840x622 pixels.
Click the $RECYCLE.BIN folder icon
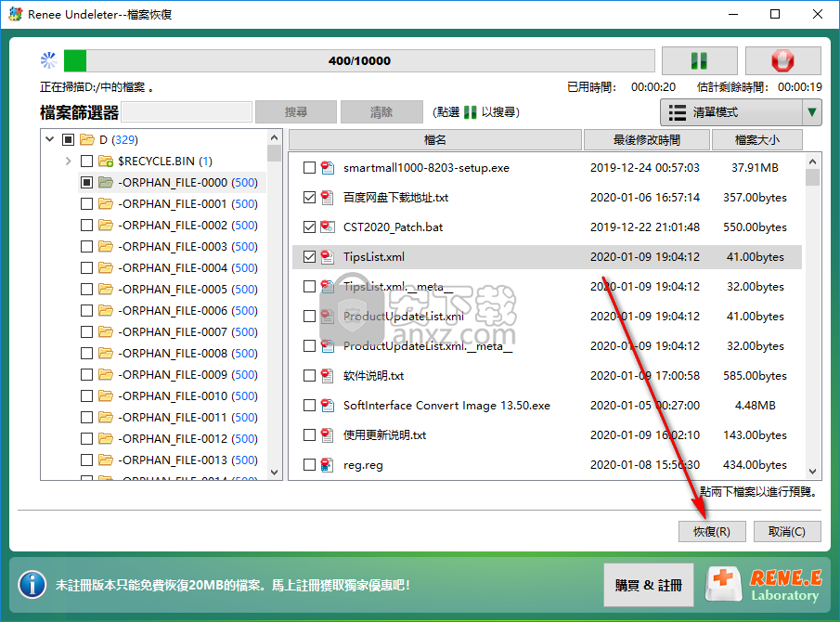click(x=106, y=162)
